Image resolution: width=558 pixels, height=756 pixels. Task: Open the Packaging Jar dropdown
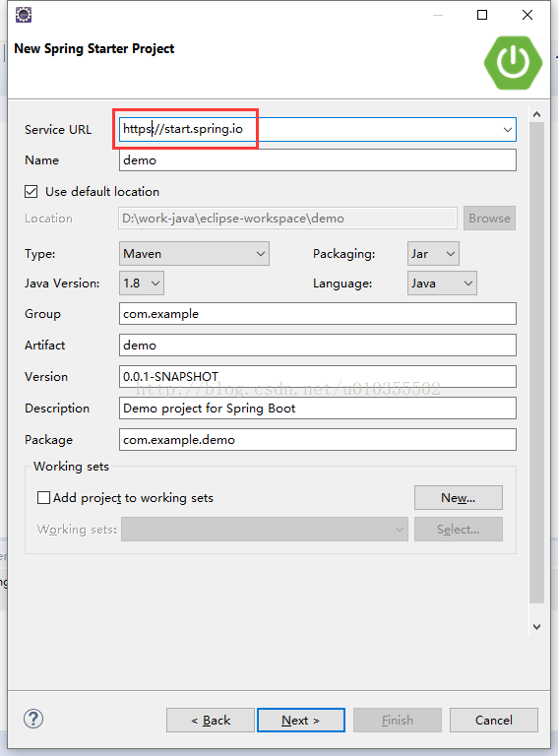point(433,254)
